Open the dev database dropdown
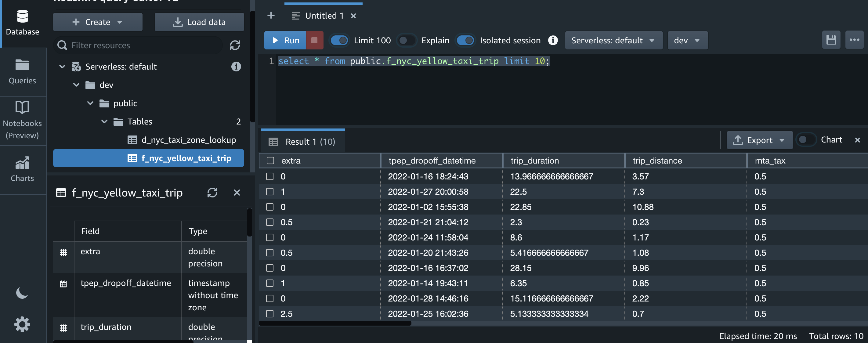Viewport: 868px width, 343px height. 687,40
